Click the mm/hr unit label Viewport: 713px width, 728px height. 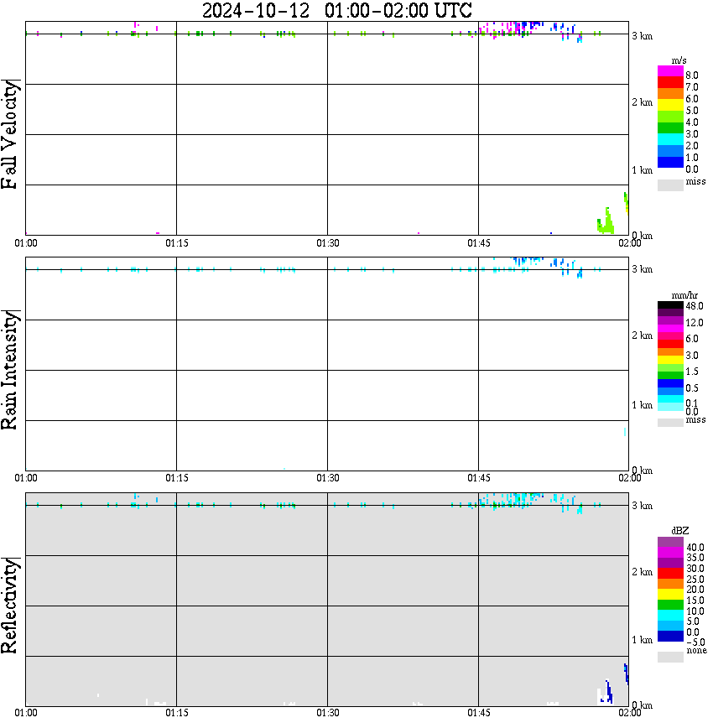coord(684,295)
